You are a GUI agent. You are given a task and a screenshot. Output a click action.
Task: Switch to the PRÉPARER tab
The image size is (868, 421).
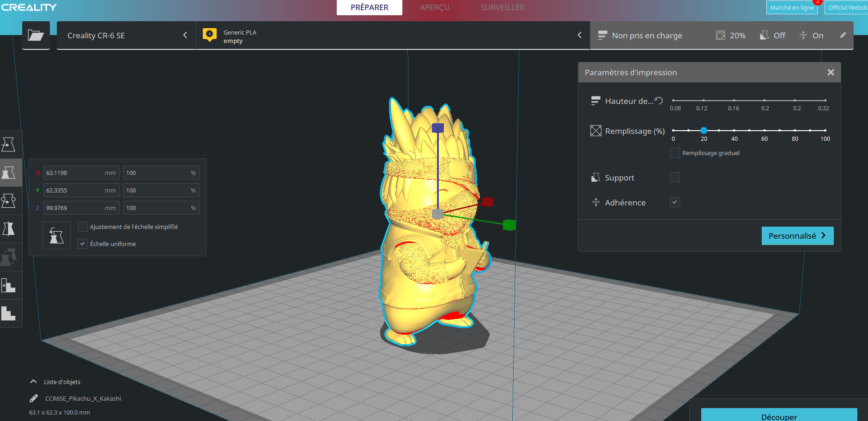tap(370, 7)
